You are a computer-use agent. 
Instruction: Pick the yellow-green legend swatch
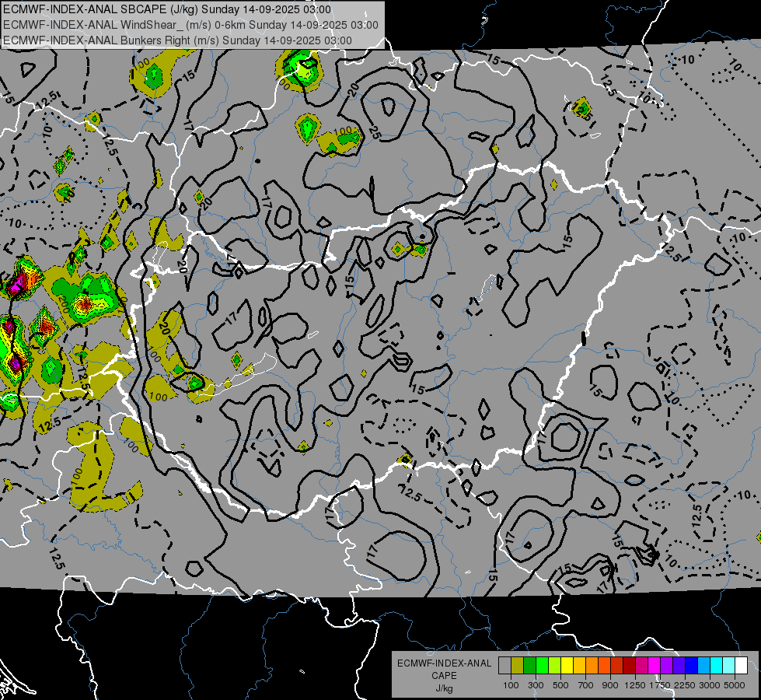[554, 666]
